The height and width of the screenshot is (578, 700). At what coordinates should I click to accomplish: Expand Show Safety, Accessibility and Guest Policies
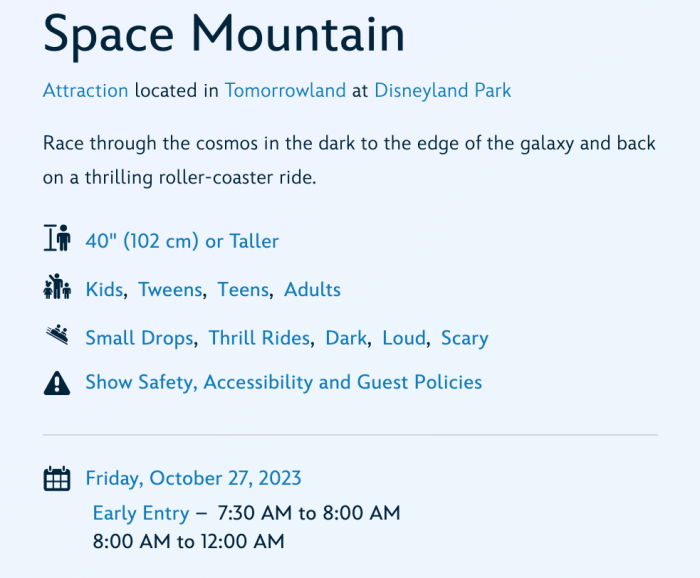(284, 383)
